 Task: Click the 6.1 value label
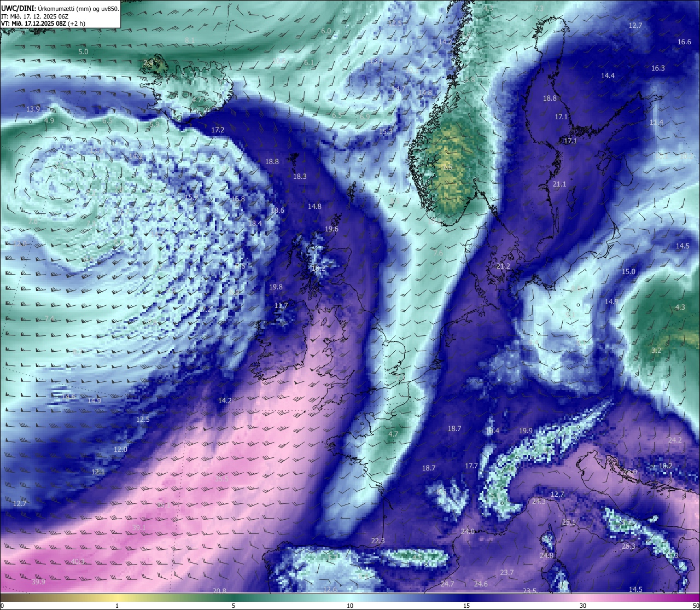pos(309,63)
